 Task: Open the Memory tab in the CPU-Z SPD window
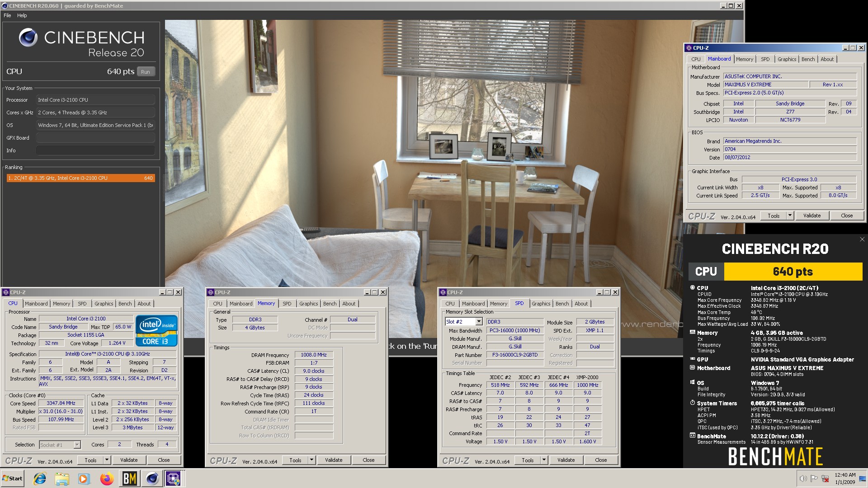(x=499, y=304)
